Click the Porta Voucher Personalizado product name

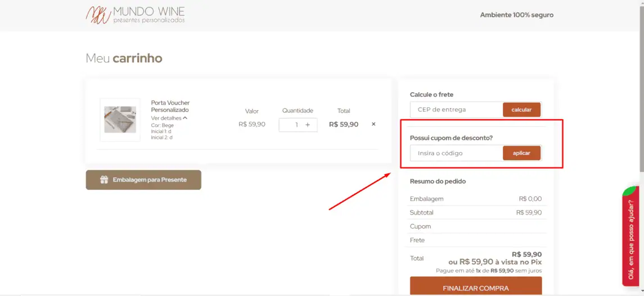coord(170,106)
